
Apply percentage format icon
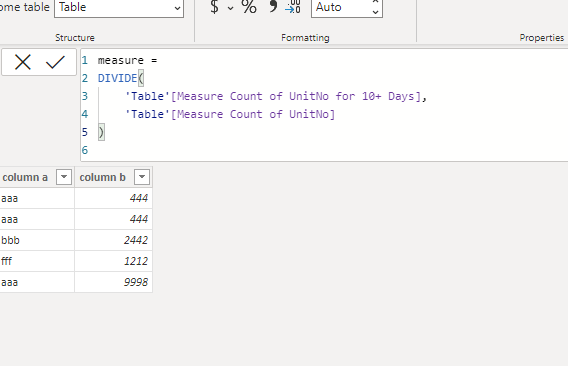point(249,7)
